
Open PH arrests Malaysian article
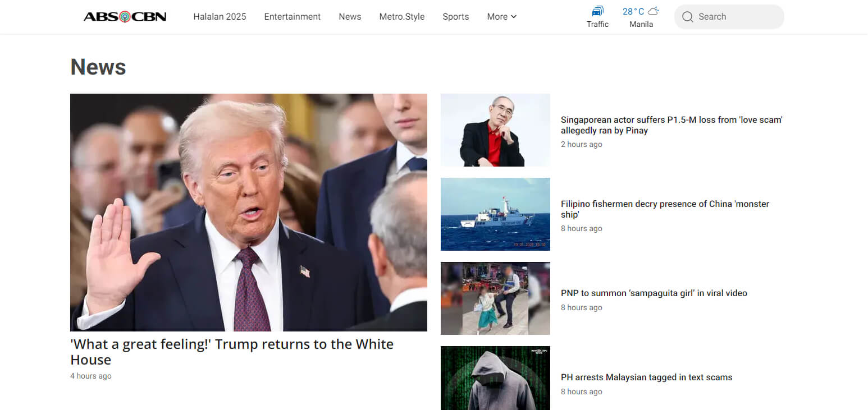(647, 377)
